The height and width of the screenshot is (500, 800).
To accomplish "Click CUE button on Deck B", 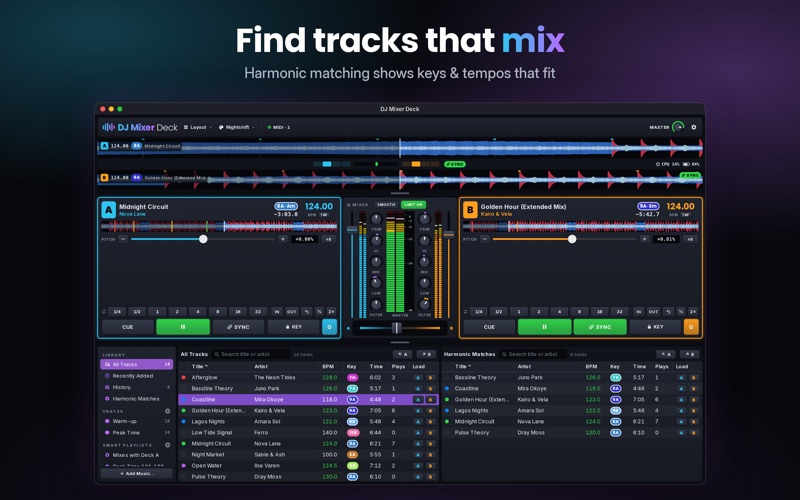I will click(x=489, y=327).
